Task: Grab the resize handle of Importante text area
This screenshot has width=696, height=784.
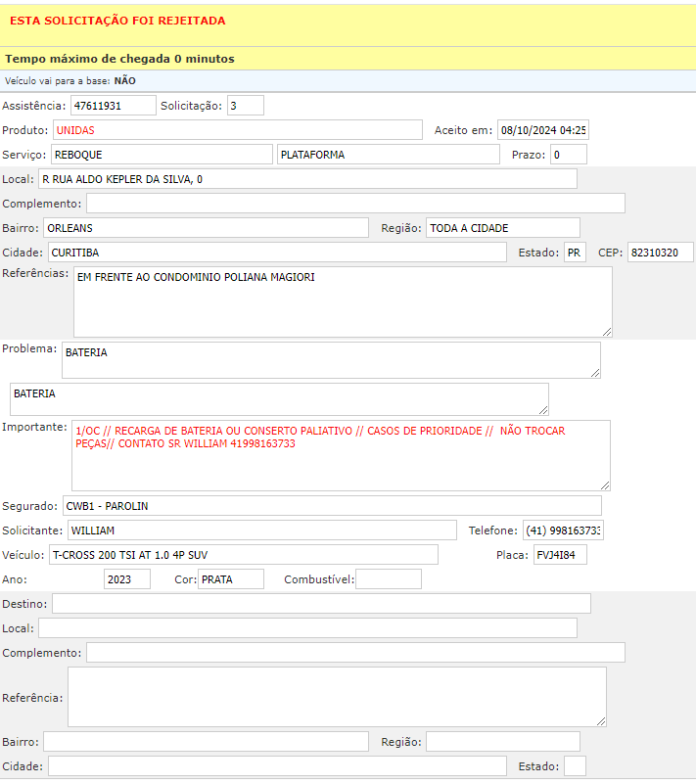Action: pos(604,484)
